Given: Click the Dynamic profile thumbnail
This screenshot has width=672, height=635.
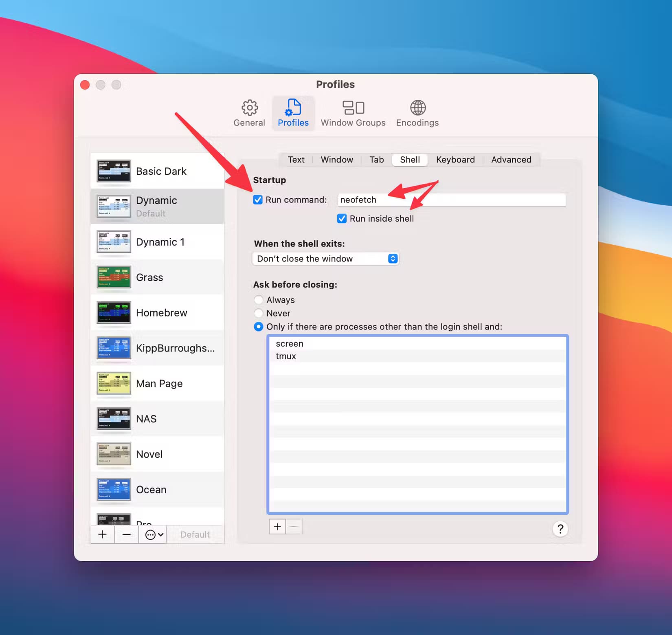Looking at the screenshot, I should [x=114, y=207].
